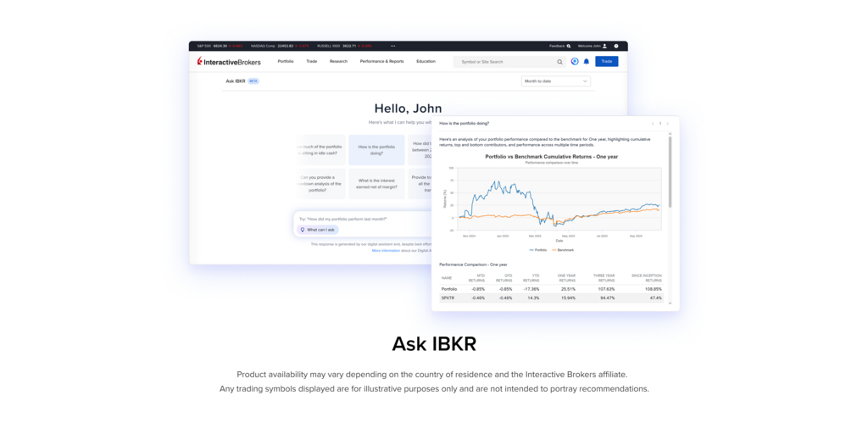Open the Portfolio menu
The height and width of the screenshot is (434, 868).
[x=286, y=61]
